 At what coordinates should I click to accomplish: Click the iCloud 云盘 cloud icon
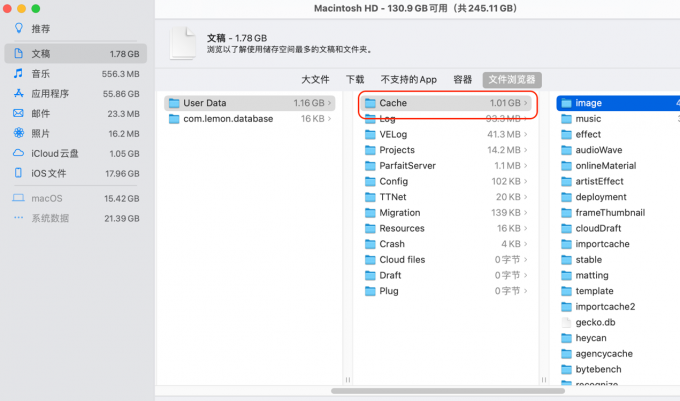(x=18, y=153)
